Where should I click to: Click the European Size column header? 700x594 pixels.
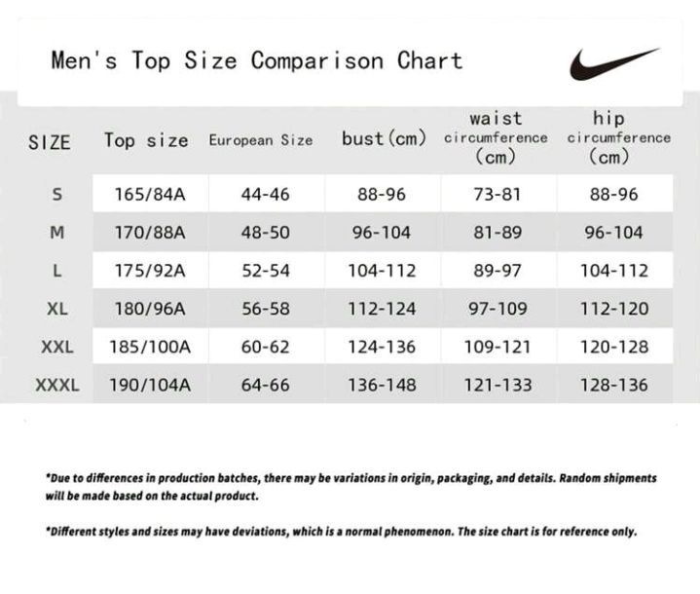tap(261, 140)
